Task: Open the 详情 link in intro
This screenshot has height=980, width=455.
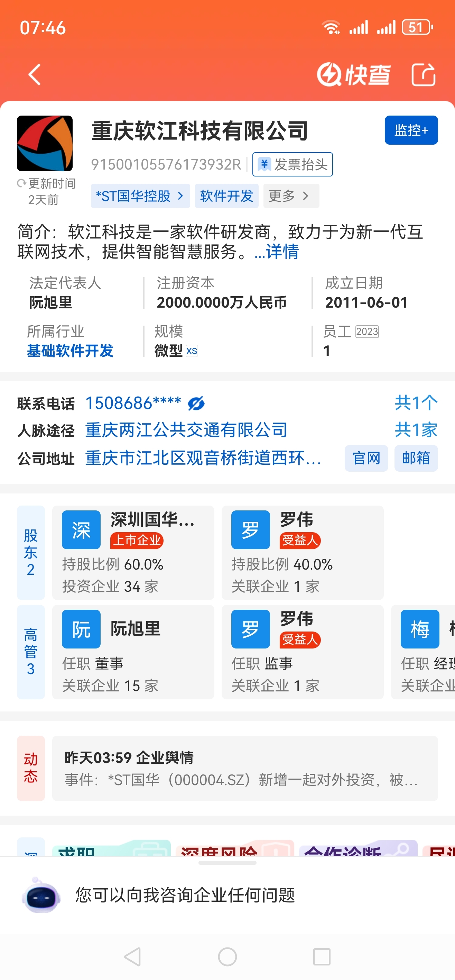Action: pyautogui.click(x=282, y=252)
